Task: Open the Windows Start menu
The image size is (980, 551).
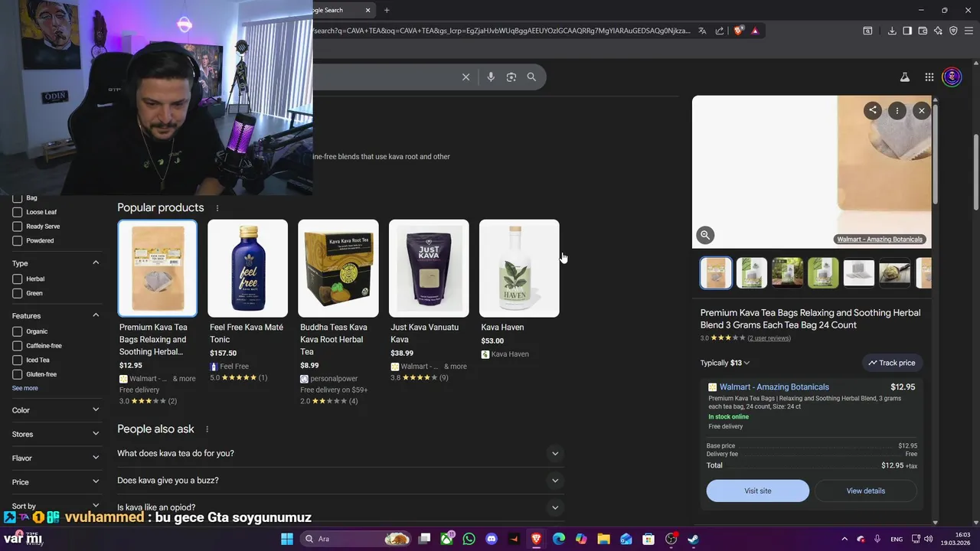Action: (x=286, y=539)
